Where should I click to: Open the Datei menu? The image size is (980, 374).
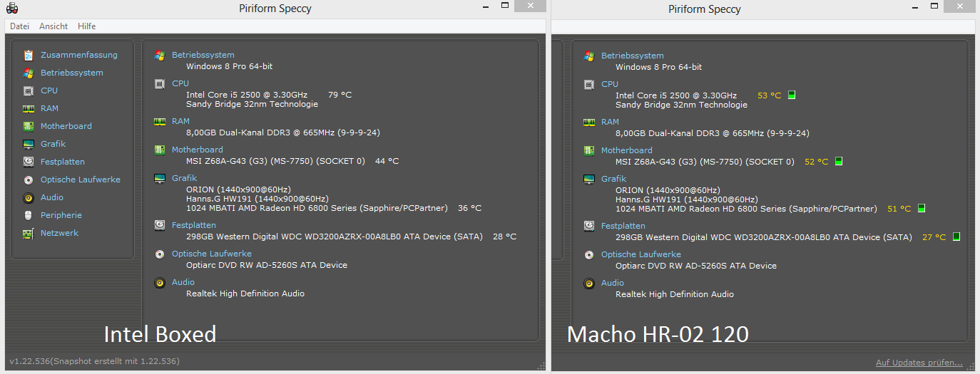pyautogui.click(x=19, y=26)
